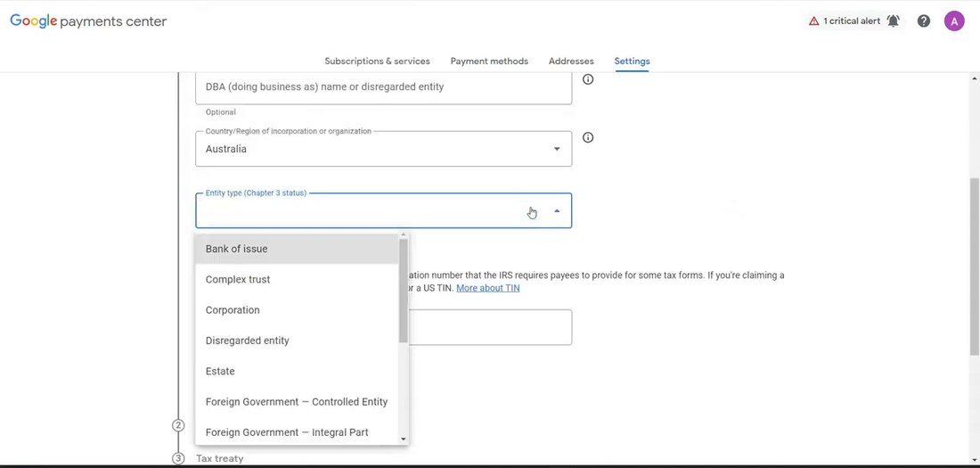Select Foreign Government — Integral Part

point(297,433)
